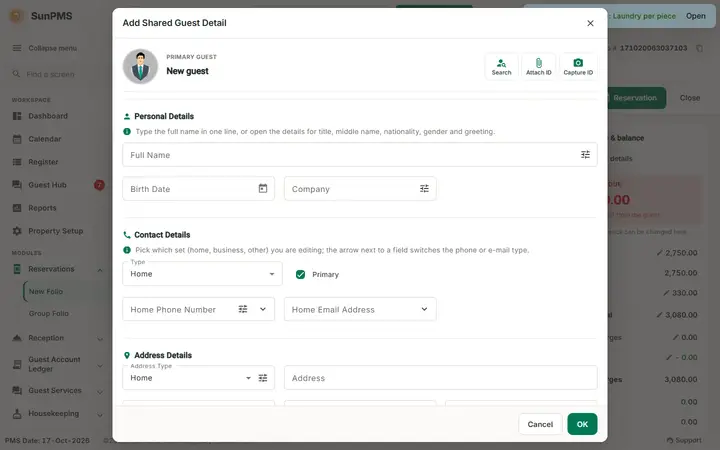Click the primary guest avatar picture

click(141, 67)
